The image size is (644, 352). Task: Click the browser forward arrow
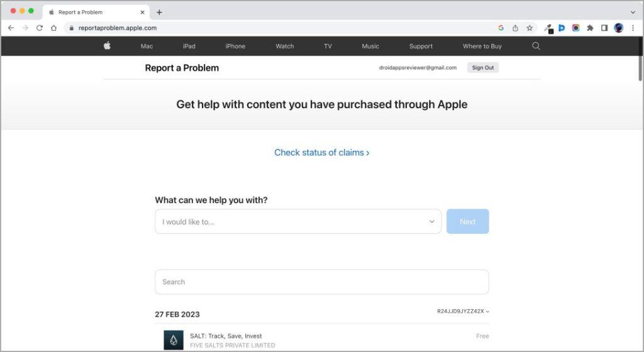coord(25,28)
